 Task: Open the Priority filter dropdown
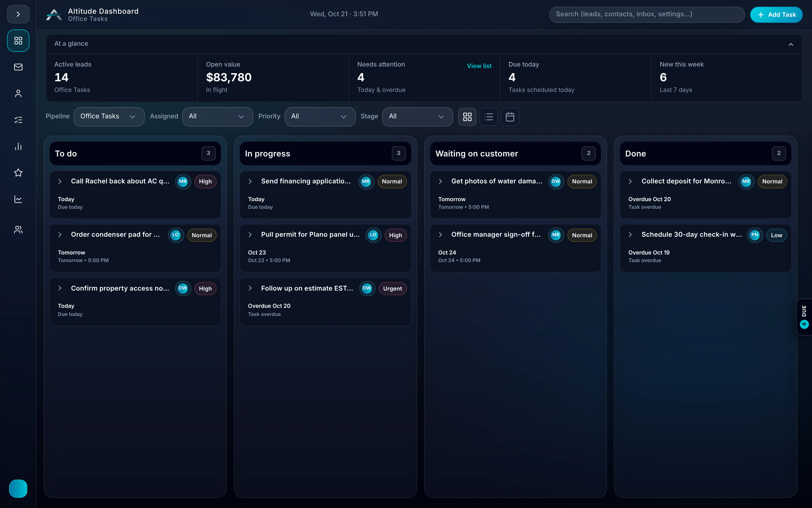[x=320, y=116]
